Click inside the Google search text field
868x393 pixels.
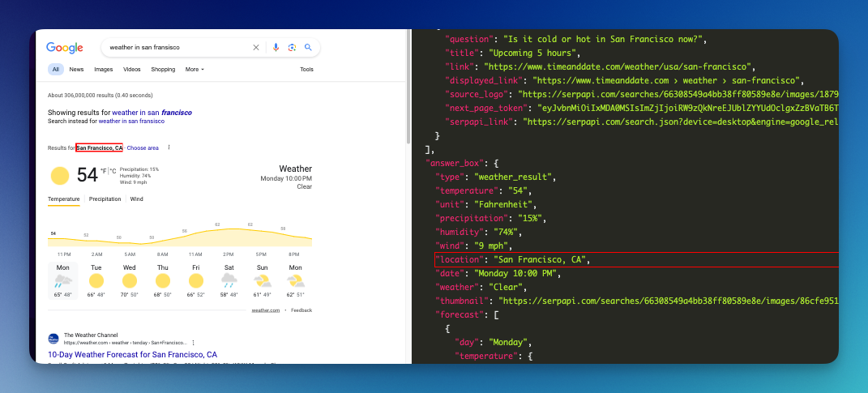coord(177,48)
